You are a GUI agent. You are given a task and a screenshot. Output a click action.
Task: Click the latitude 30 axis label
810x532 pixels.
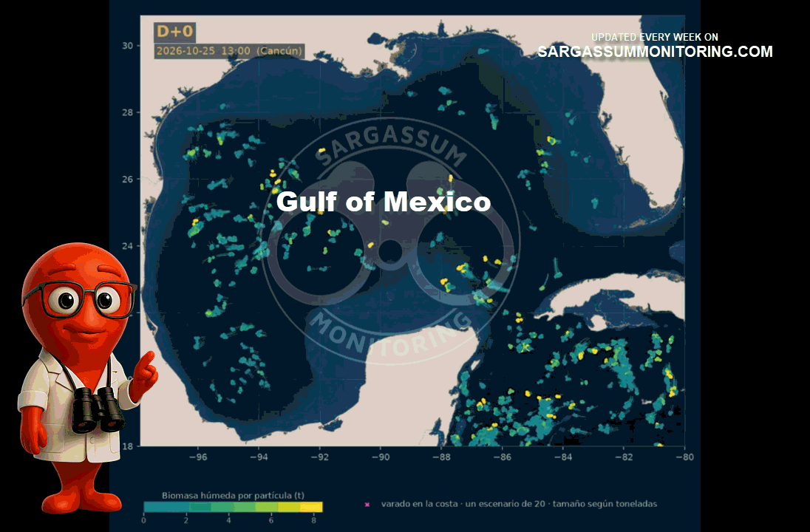click(128, 46)
